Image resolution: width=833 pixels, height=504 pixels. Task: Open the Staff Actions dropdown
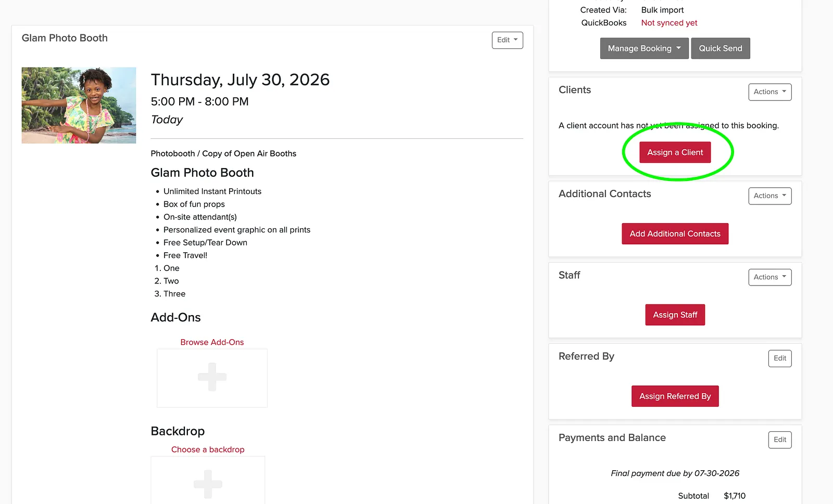769,277
